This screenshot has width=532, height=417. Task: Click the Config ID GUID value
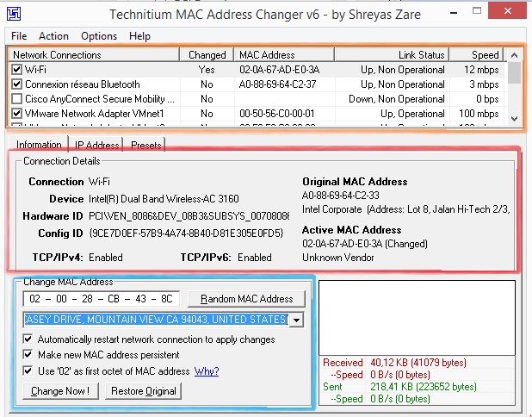186,233
